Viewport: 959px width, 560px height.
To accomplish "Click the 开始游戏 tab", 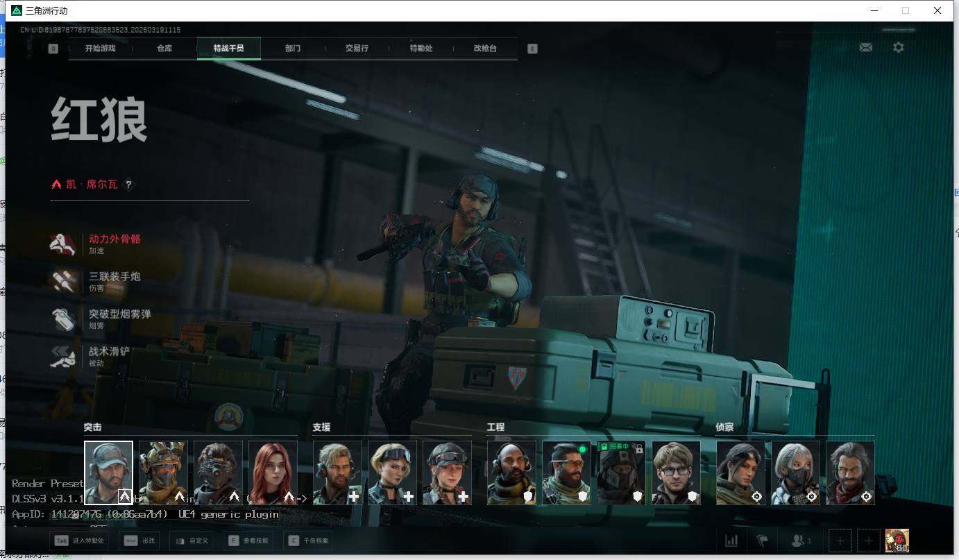I will tap(100, 49).
